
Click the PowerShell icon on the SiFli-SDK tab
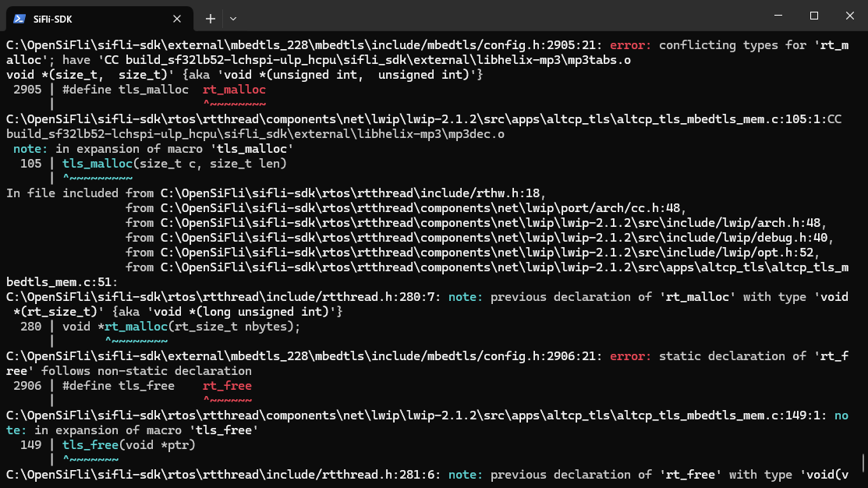click(19, 17)
